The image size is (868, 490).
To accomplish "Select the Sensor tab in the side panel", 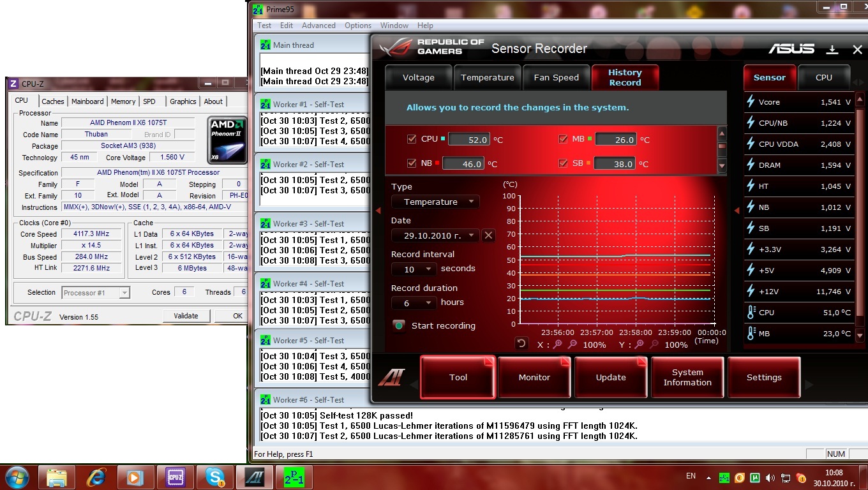I will coord(770,77).
